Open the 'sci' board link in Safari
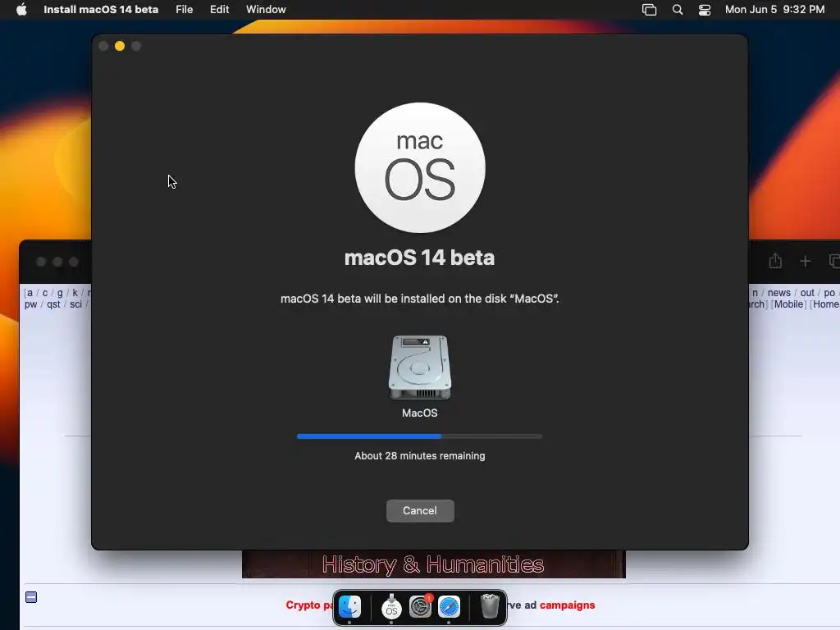Viewport: 840px width, 630px height. coord(76,304)
